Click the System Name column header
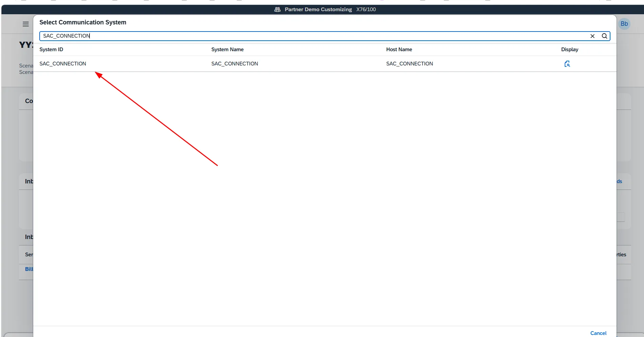The width and height of the screenshot is (644, 337). tap(227, 49)
